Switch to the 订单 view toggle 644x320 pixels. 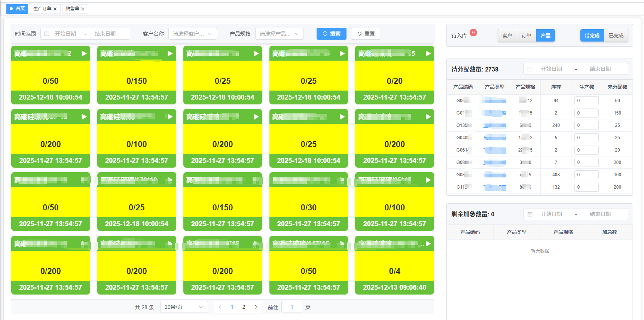click(x=526, y=36)
